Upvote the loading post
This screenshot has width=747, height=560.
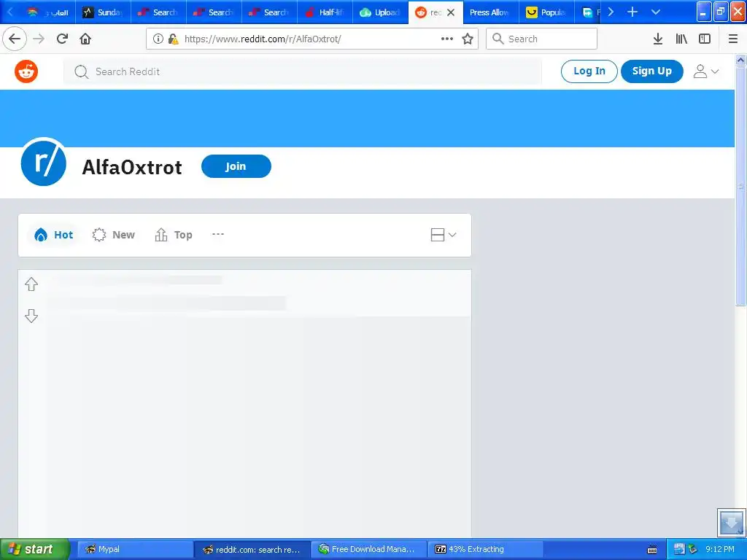pos(31,284)
